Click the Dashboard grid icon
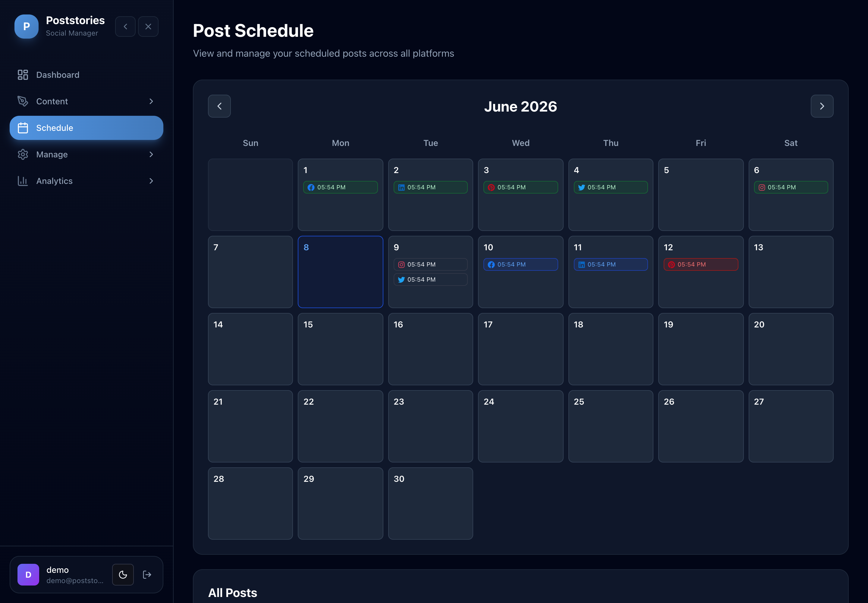The width and height of the screenshot is (868, 603). coord(23,75)
